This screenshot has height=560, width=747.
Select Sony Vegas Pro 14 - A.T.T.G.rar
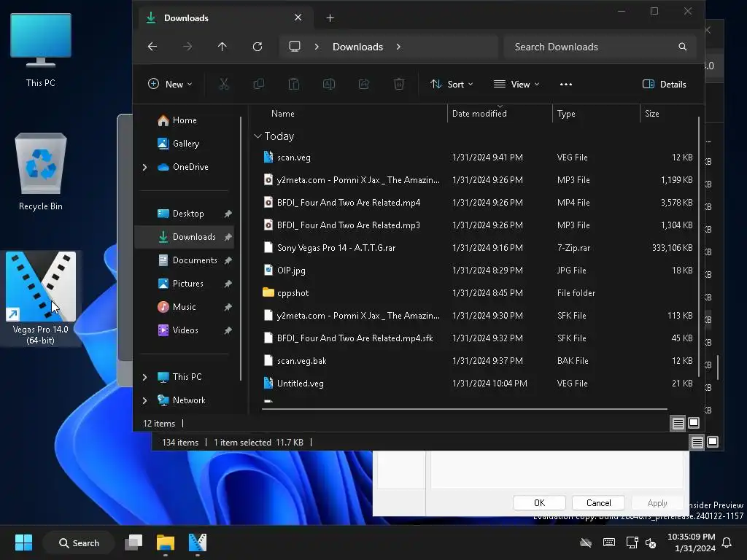(477, 248)
